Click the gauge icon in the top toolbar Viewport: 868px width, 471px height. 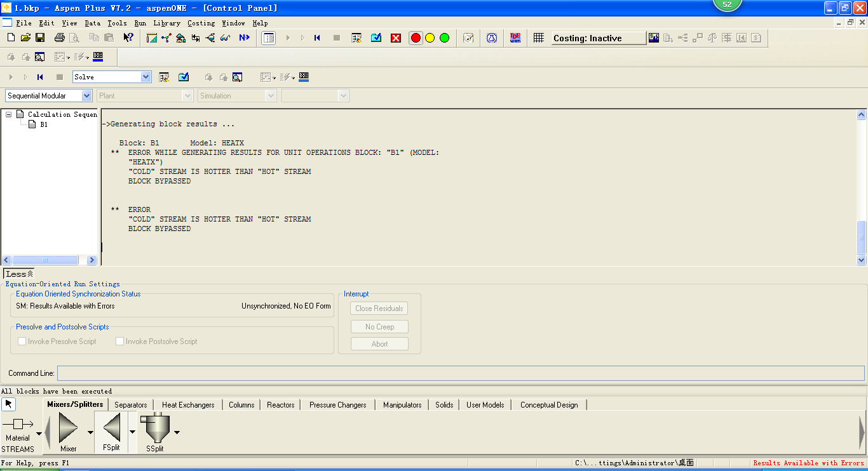[468, 38]
